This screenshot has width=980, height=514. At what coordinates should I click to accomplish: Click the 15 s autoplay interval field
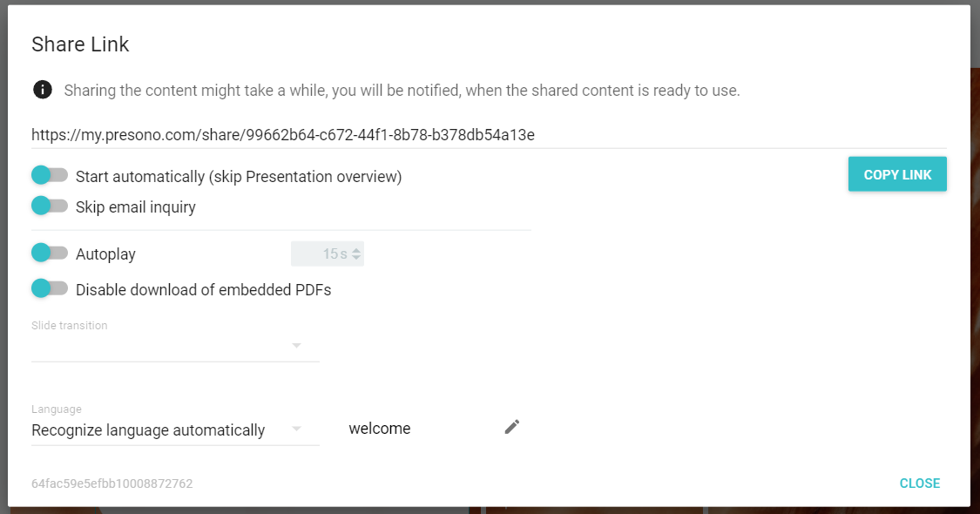(x=328, y=254)
